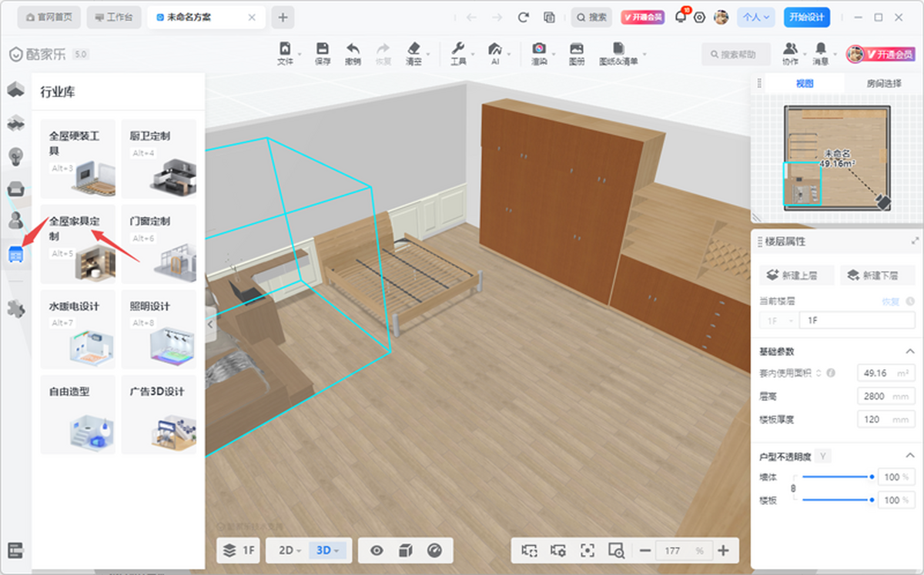Toggle the 户型不透明度 Y shortcut badge
Image resolution: width=924 pixels, height=575 pixels.
tap(823, 456)
